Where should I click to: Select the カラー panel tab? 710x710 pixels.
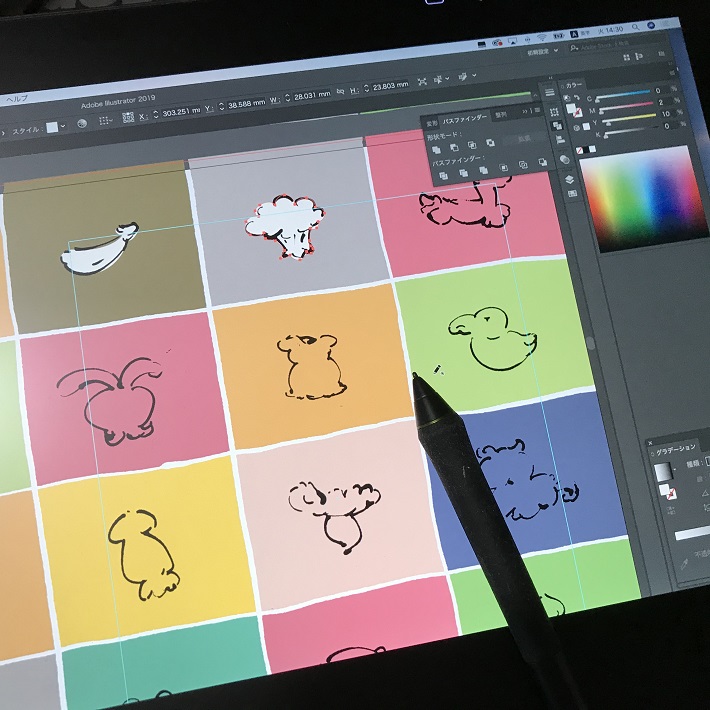[574, 85]
